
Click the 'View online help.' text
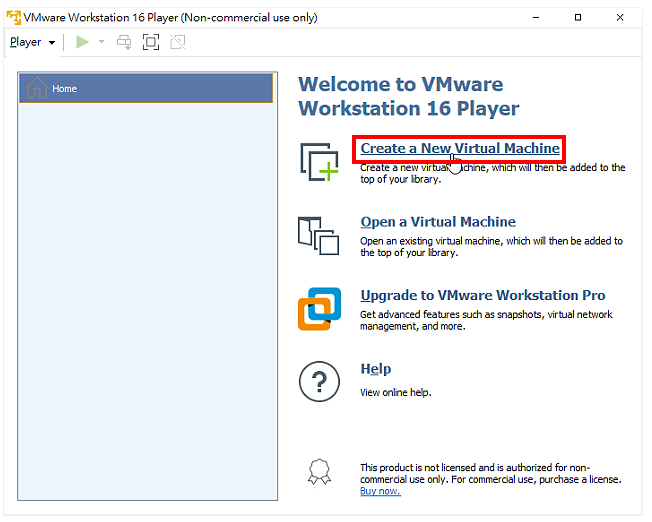tap(395, 393)
